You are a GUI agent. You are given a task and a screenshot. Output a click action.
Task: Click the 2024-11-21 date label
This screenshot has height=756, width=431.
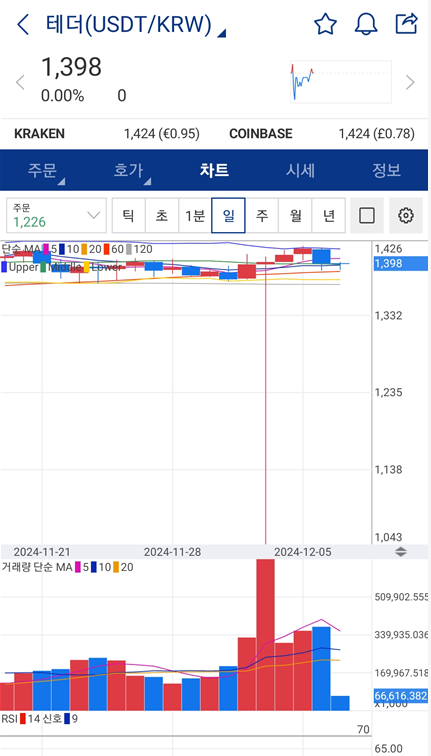[42, 552]
